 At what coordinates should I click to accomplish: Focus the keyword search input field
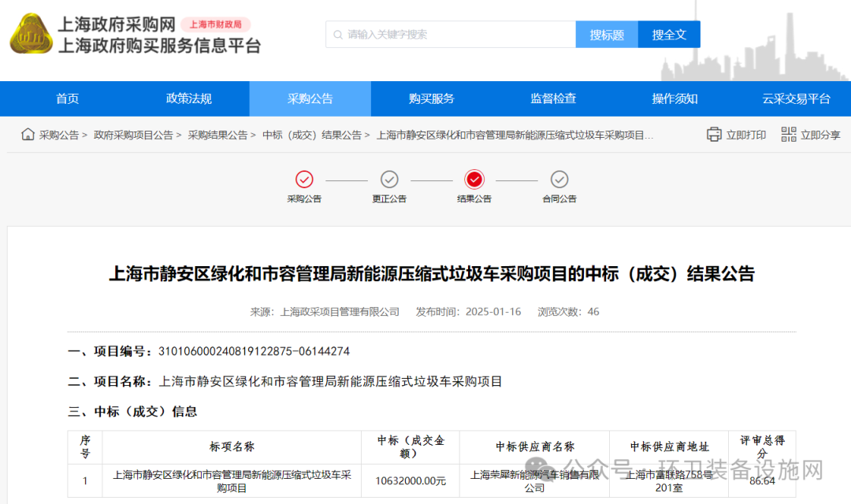pos(451,35)
